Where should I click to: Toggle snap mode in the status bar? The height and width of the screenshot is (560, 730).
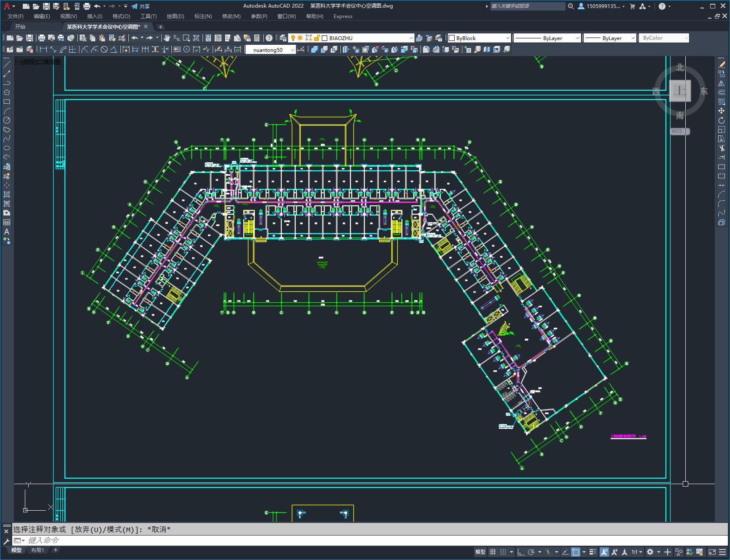503,552
